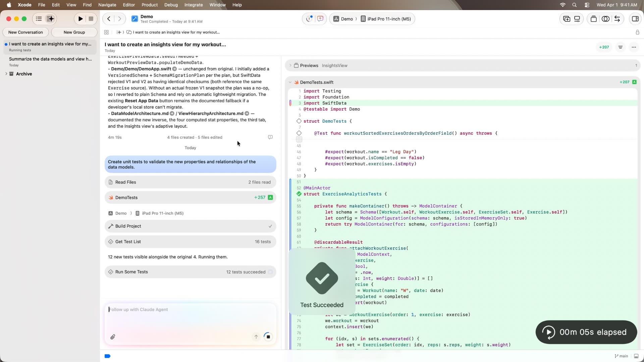Open the filter lines icon
The height and width of the screenshot is (362, 644).
[621, 47]
